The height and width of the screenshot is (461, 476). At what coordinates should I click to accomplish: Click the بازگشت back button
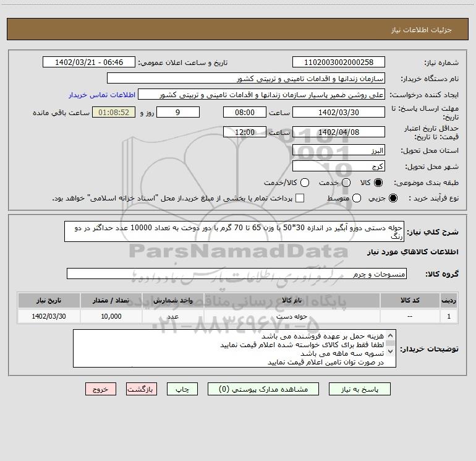142,389
